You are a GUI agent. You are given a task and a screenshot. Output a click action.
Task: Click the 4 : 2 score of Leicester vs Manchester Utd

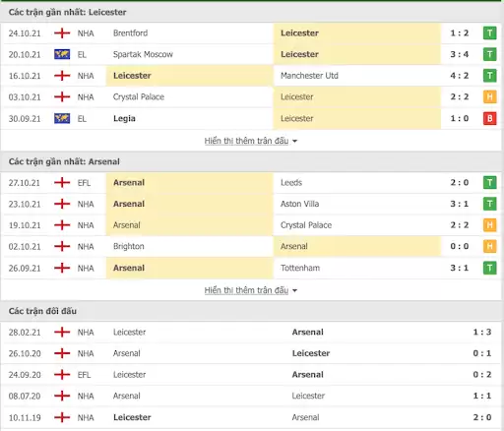pyautogui.click(x=460, y=76)
